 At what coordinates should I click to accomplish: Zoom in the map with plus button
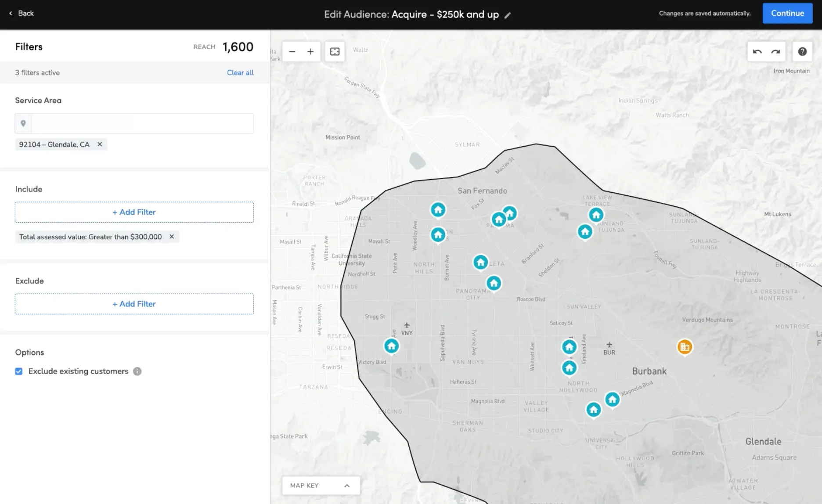310,52
